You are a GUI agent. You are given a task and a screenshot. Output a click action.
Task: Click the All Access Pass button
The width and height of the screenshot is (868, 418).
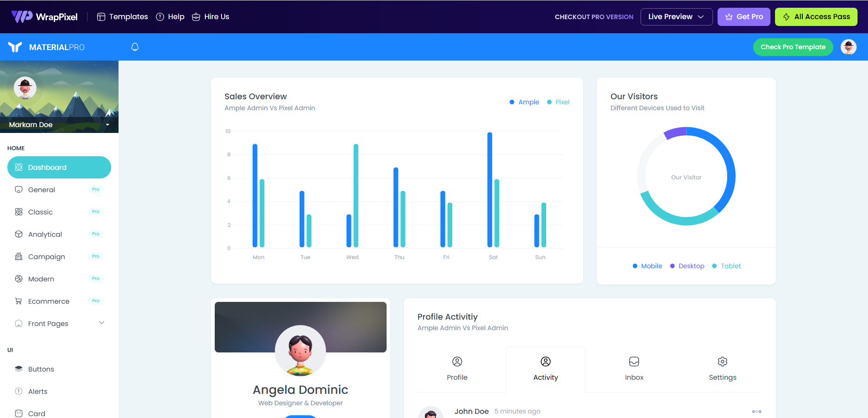816,17
